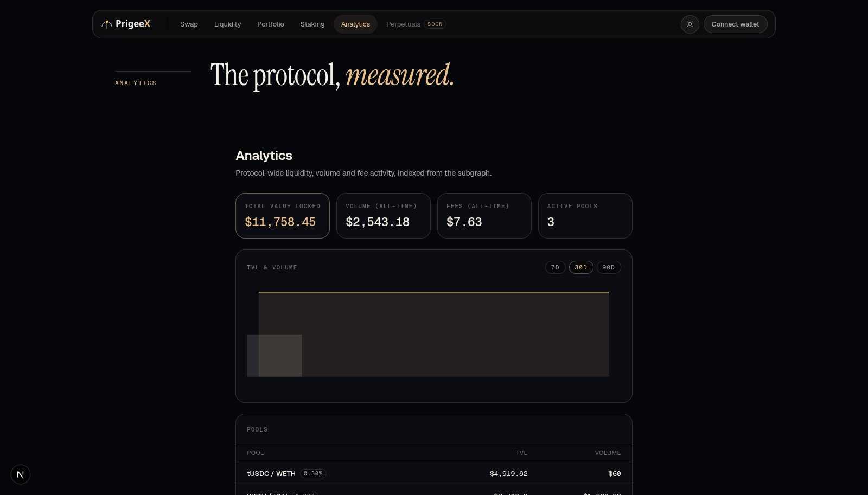Screen dimensions: 868x495
Task: Click the VOLUME column header
Action: (x=608, y=453)
